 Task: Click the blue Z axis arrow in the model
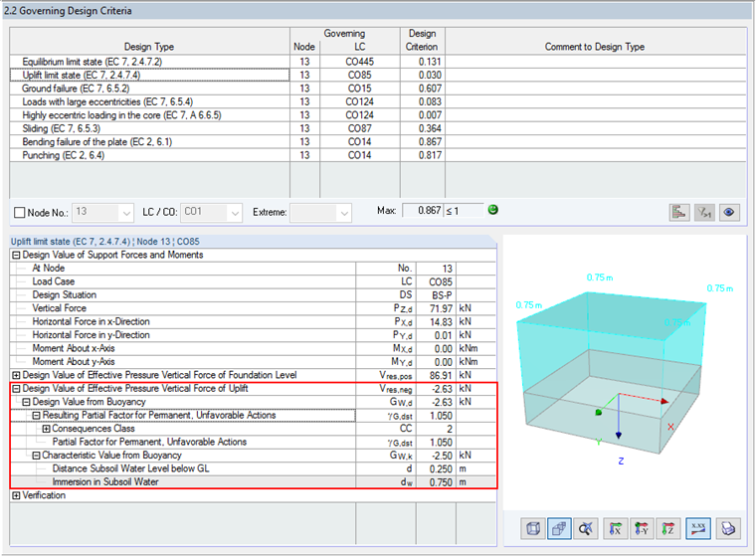(x=619, y=416)
